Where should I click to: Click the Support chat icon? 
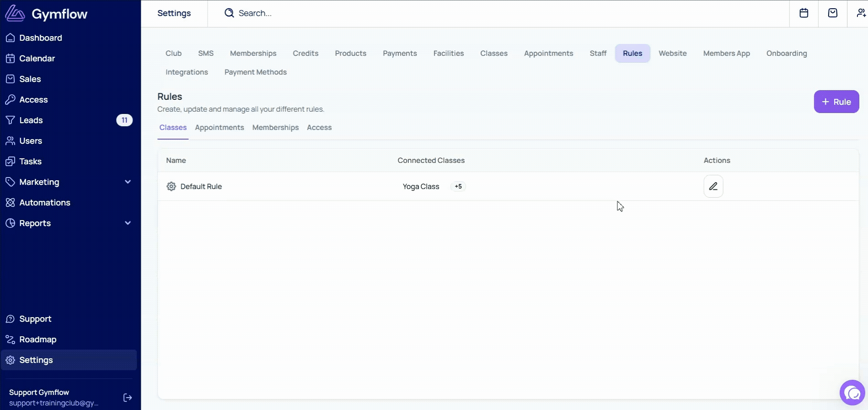click(10, 319)
